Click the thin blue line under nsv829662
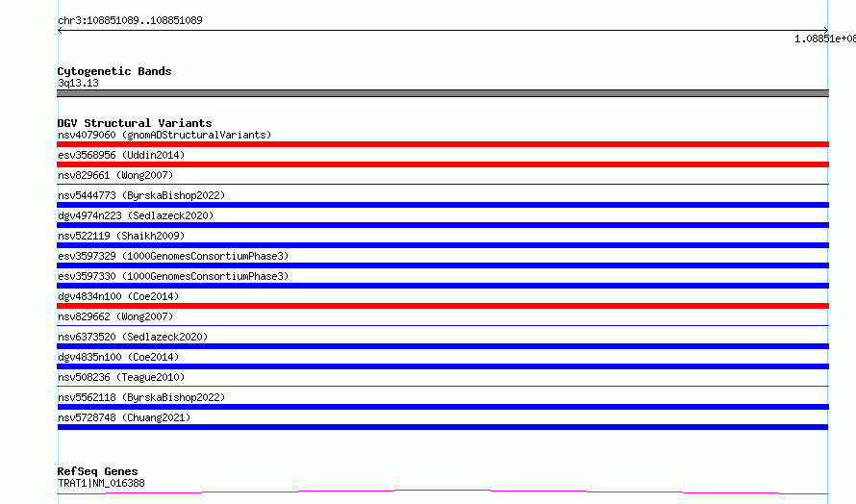Screen dimensions: 856x504 click(442, 326)
